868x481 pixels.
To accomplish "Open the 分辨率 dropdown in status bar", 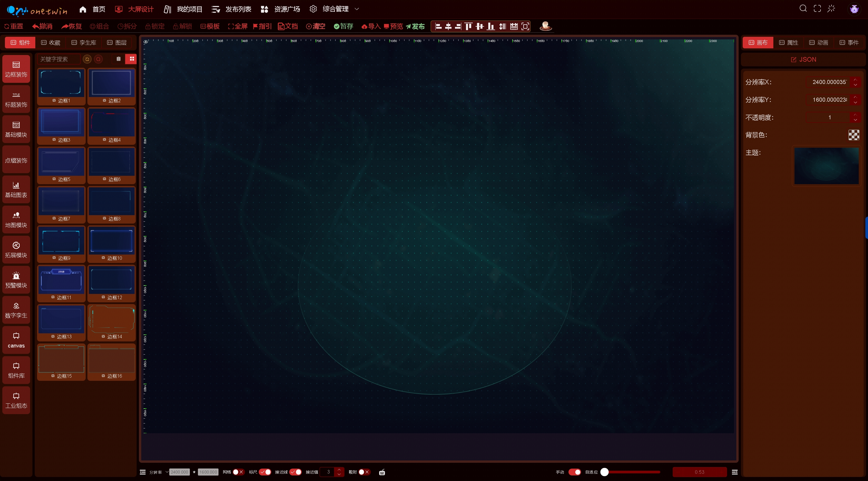I will pos(167,472).
